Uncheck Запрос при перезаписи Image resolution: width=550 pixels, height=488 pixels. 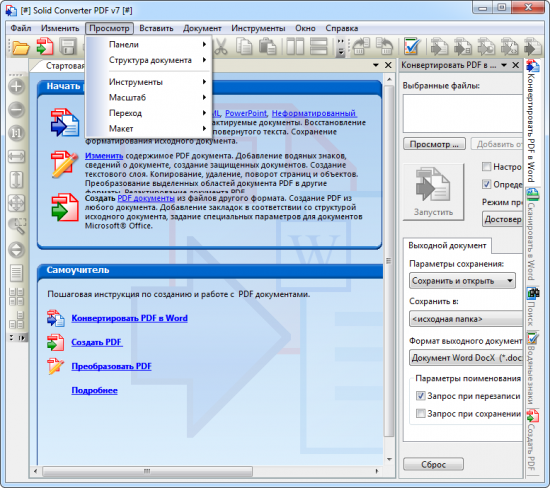[421, 396]
